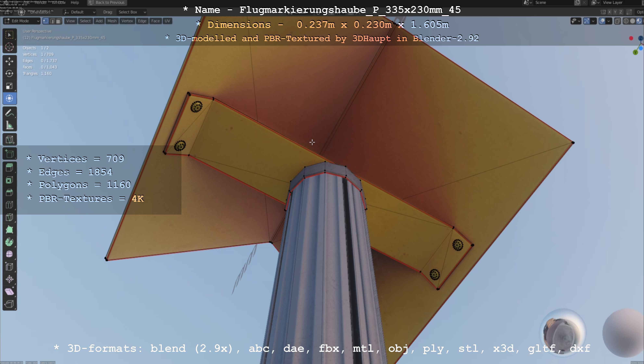Viewport: 644px width, 364px height.
Task: Click the delete scene X icon
Action: (x=584, y=2)
